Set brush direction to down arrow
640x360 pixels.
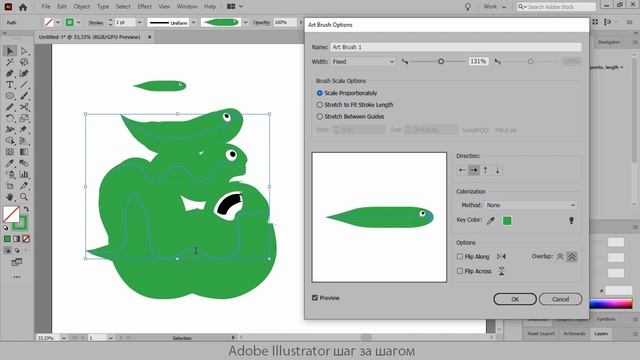click(498, 170)
